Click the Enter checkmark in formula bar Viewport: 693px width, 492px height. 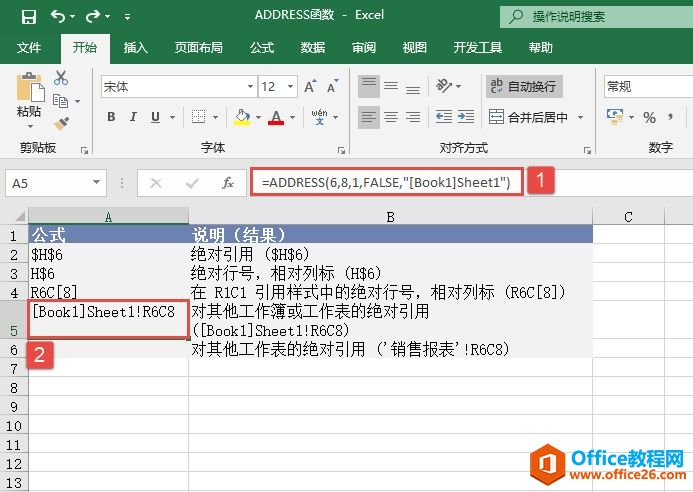(192, 183)
